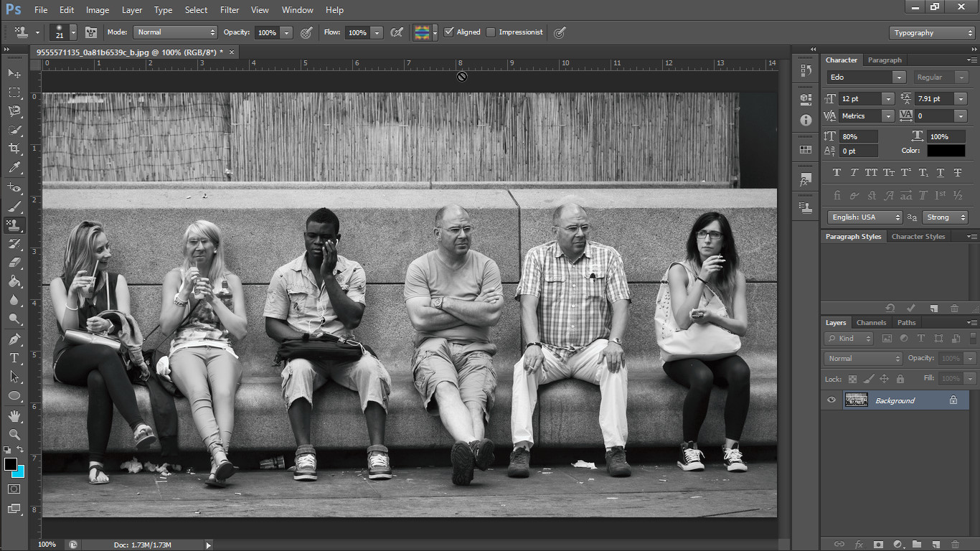Switch to the Character Styles tab
The width and height of the screenshot is (980, 551).
click(x=918, y=237)
